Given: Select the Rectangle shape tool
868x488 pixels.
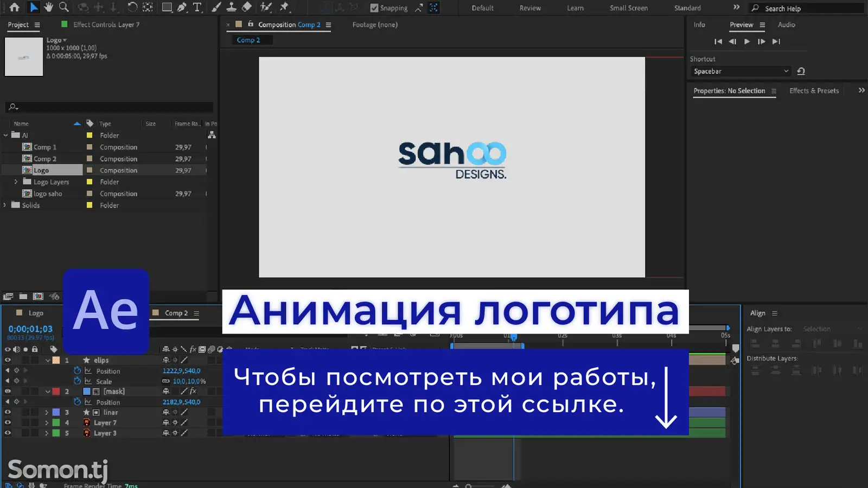Looking at the screenshot, I should coord(167,8).
